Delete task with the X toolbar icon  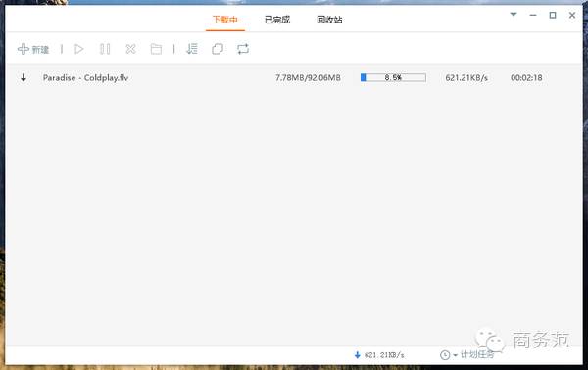pyautogui.click(x=130, y=49)
